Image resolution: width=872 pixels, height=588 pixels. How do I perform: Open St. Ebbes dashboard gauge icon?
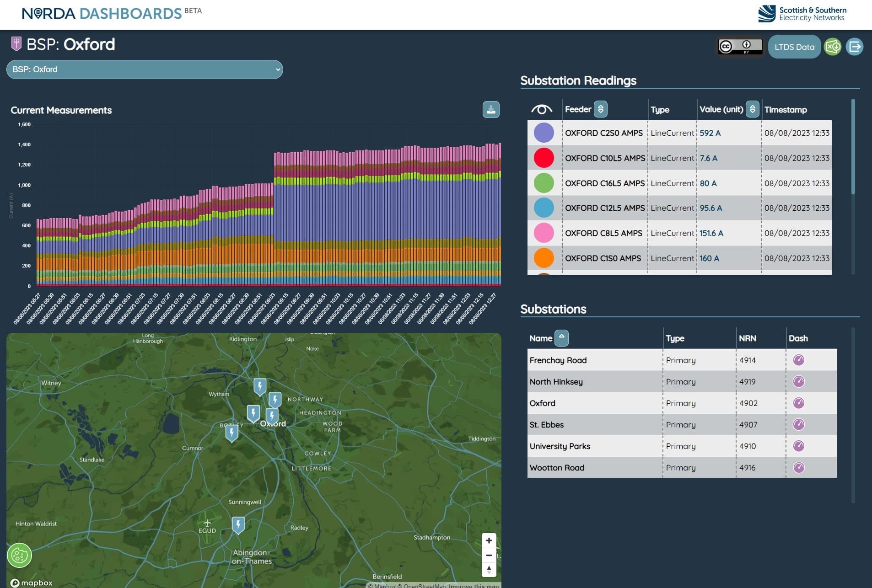[x=798, y=425]
